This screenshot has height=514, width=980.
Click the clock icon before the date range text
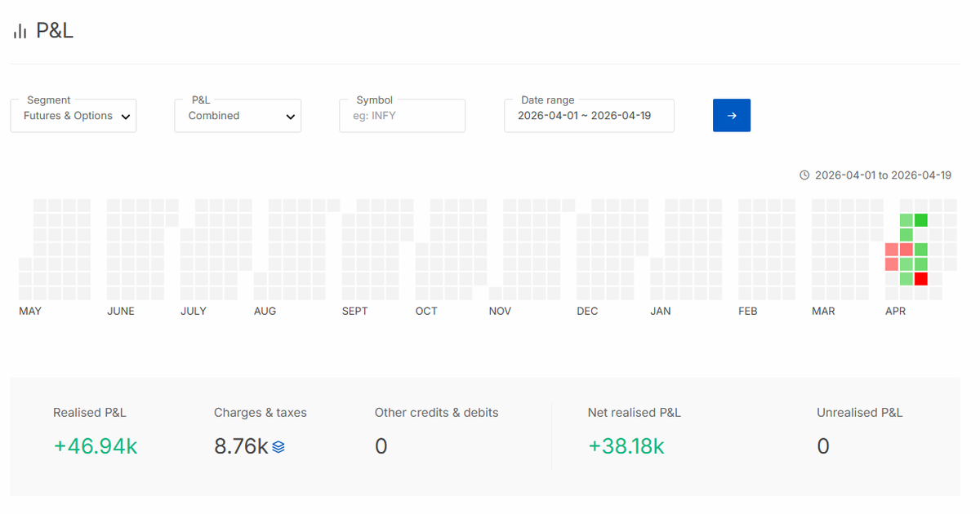coord(803,175)
